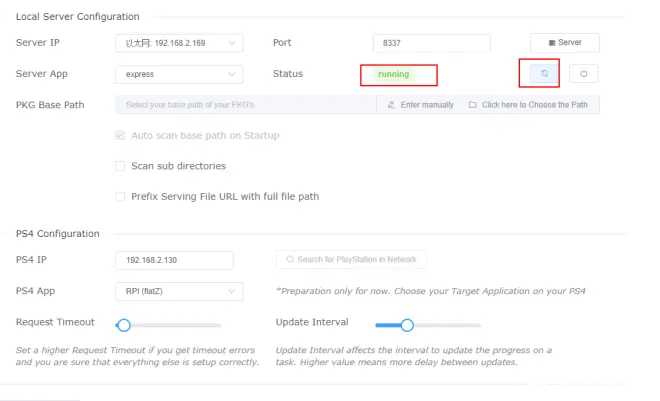This screenshot has width=660, height=401.
Task: Toggle Auto scan base path on Startup
Action: 120,135
